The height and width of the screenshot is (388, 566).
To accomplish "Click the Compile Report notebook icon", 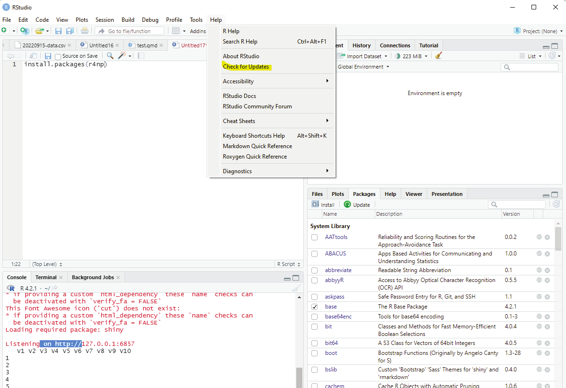I will coord(141,56).
